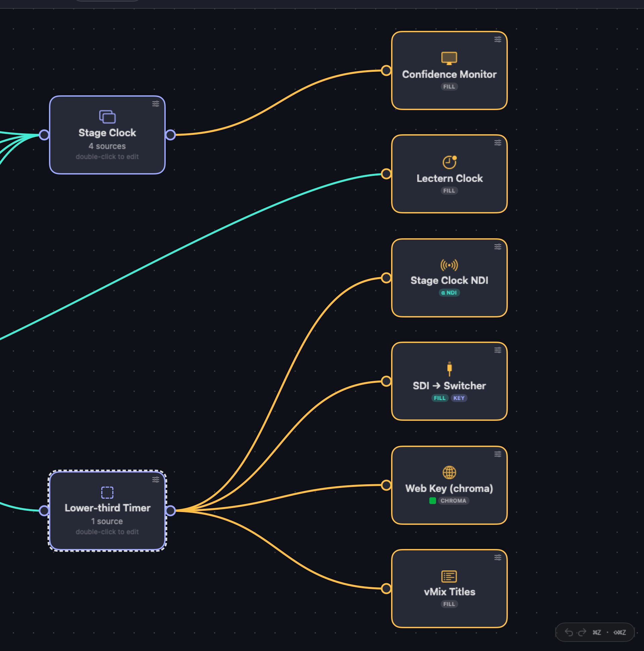Click the FILL badge on vMix Titles
The width and height of the screenshot is (644, 651).
point(449,604)
